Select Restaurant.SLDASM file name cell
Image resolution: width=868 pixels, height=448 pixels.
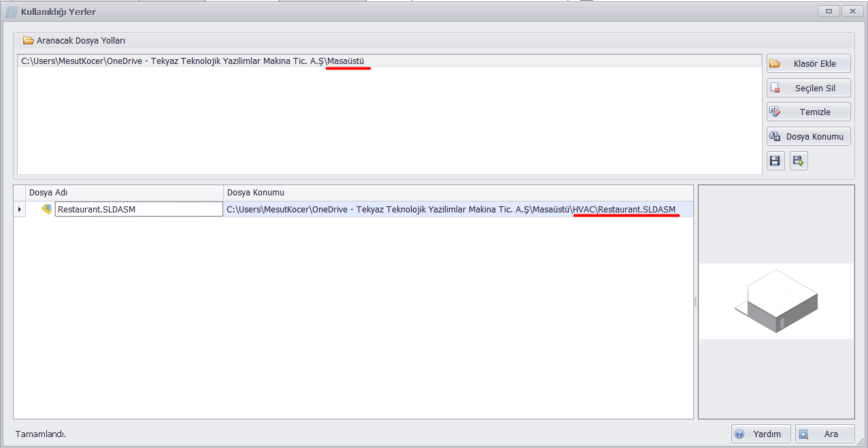click(x=139, y=209)
